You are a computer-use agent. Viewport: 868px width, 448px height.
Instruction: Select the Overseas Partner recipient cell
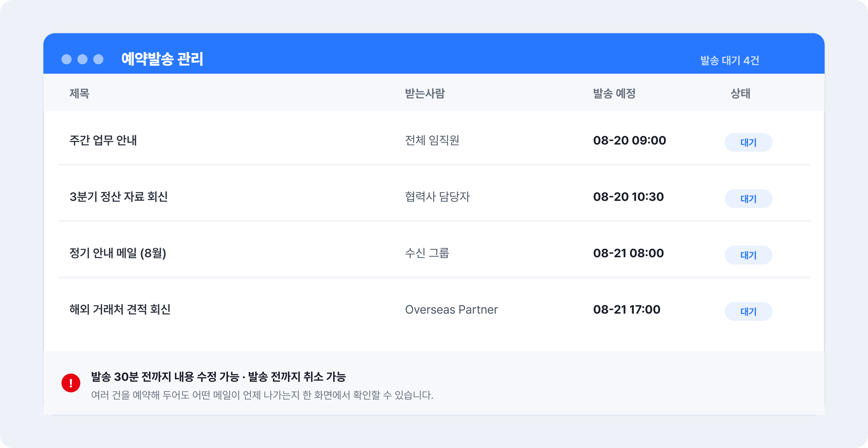(451, 310)
